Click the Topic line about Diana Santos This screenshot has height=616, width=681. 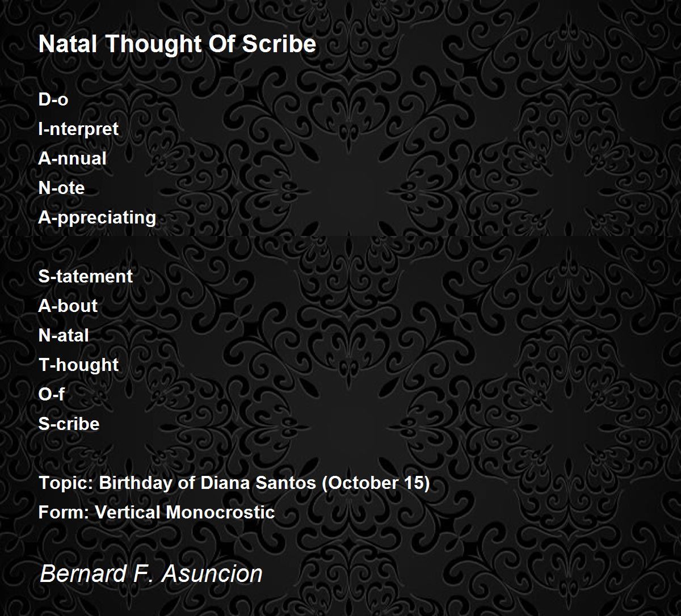(234, 483)
